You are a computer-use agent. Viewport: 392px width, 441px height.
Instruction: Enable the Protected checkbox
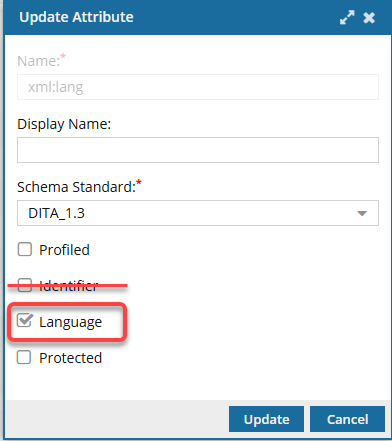point(24,357)
